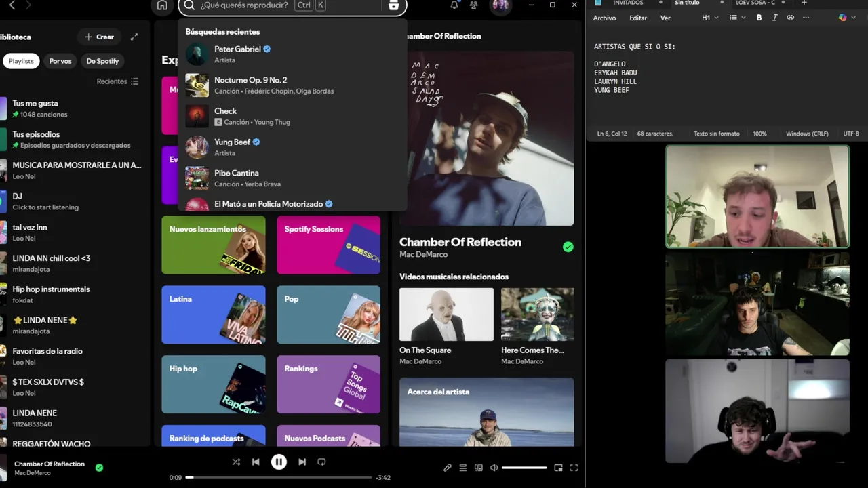This screenshot has height=488, width=868.
Task: Open the play queue icon
Action: point(463,468)
